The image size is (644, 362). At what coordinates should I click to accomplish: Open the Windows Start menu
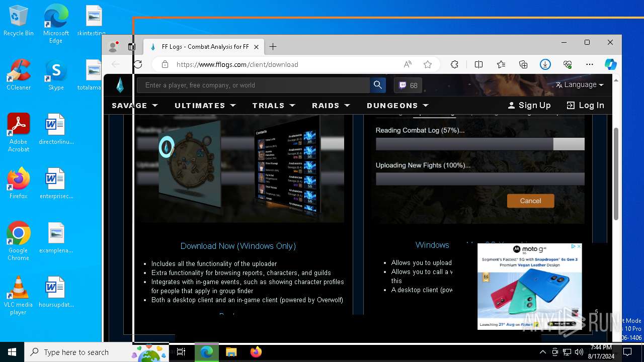coord(12,352)
